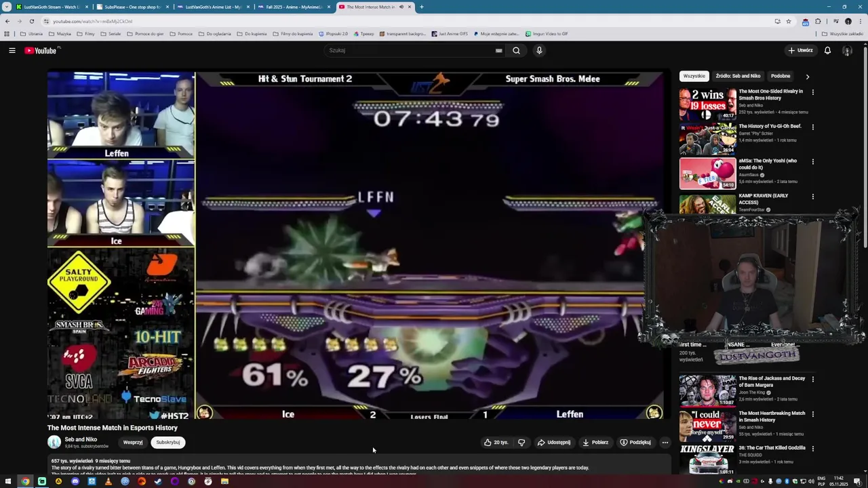Image resolution: width=868 pixels, height=488 pixels.
Task: Open the system clock showing 11:42
Action: [x=839, y=480]
